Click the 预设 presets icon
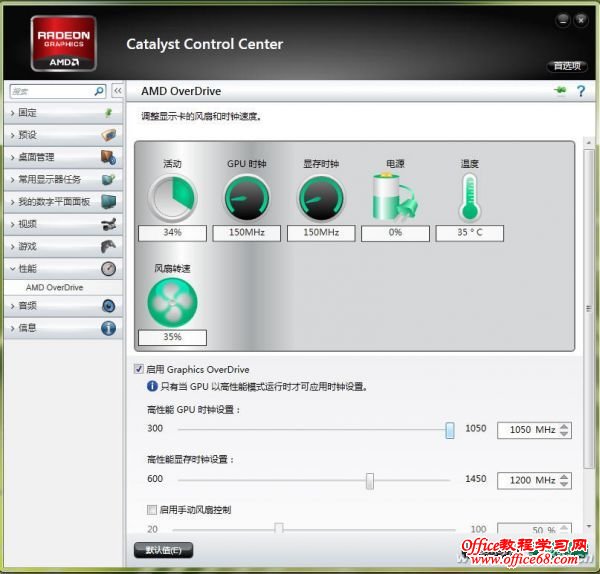The image size is (600, 574). 109,135
